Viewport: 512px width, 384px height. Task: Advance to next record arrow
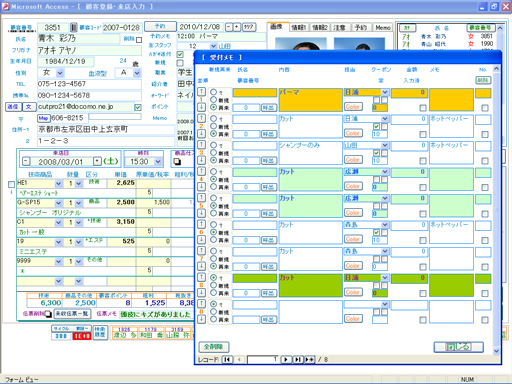[286, 359]
